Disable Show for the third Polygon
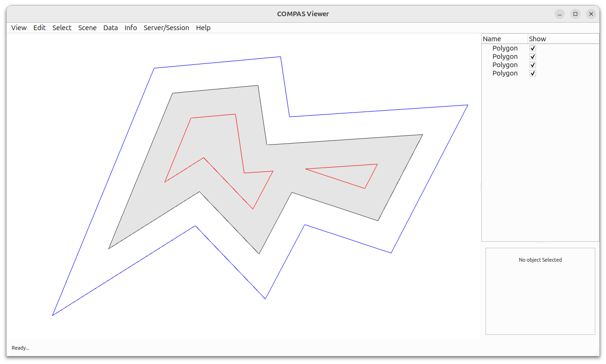This screenshot has height=364, width=606. (532, 65)
